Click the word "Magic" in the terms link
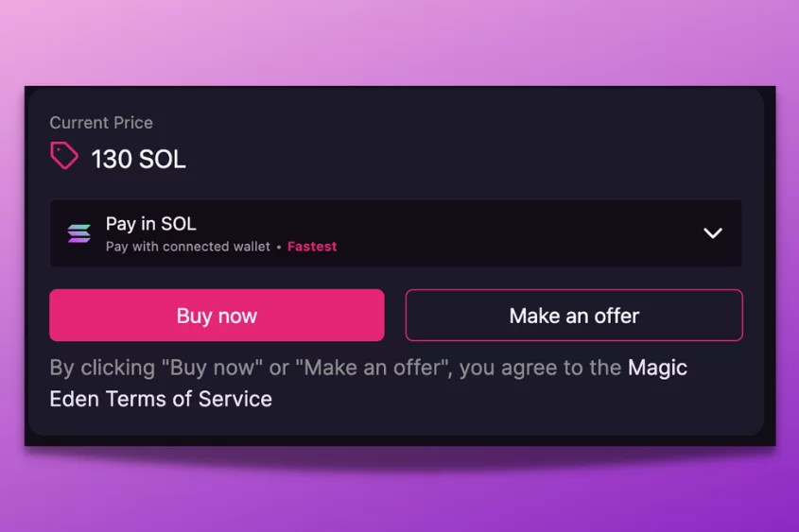 [657, 368]
